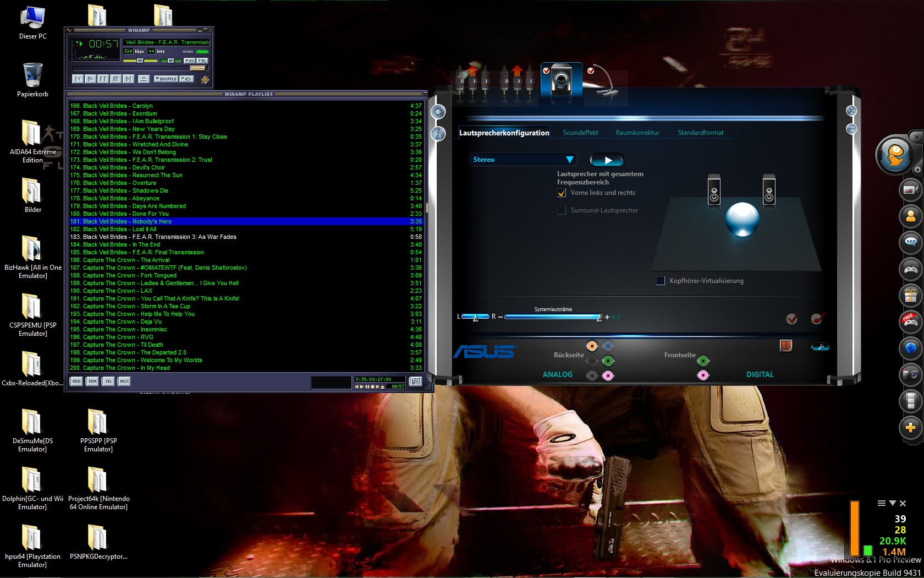Open audio manager settings gear icon
The width and height of the screenshot is (924, 578).
click(438, 112)
